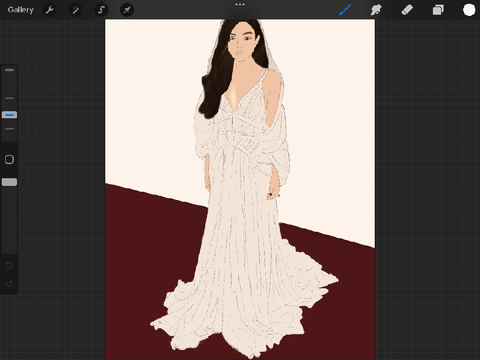Viewport: 480px width, 360px height.
Task: Open the Adjustments magic wand menu
Action: click(x=75, y=10)
